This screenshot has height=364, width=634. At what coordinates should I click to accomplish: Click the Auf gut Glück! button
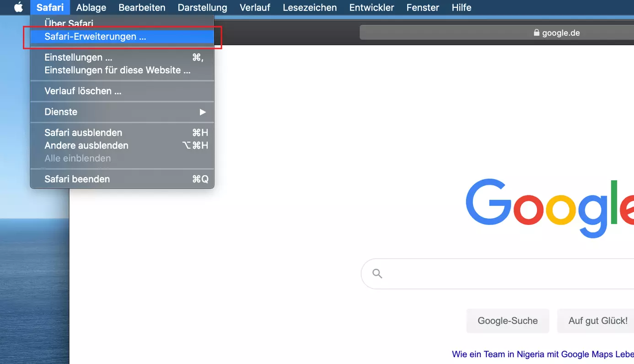click(596, 321)
